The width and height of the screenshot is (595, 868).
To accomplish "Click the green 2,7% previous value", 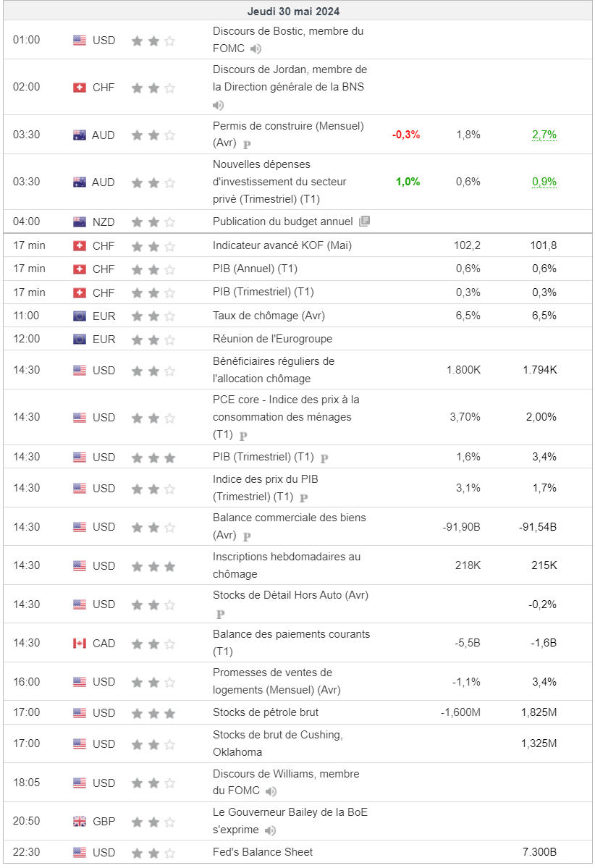I will click(544, 135).
